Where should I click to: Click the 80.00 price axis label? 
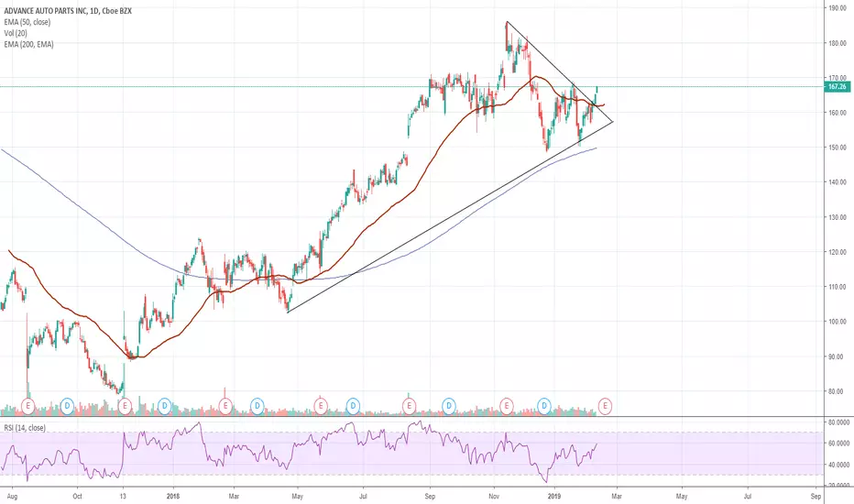click(x=838, y=391)
